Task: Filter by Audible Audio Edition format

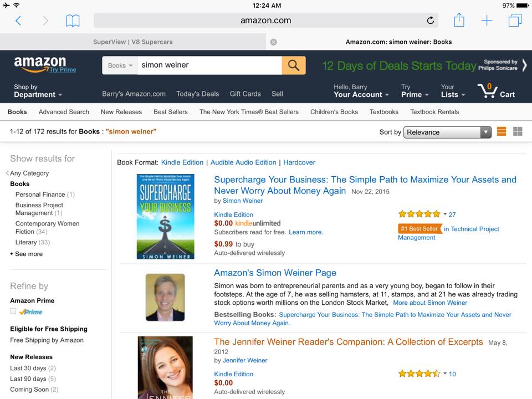Action: pyautogui.click(x=243, y=162)
